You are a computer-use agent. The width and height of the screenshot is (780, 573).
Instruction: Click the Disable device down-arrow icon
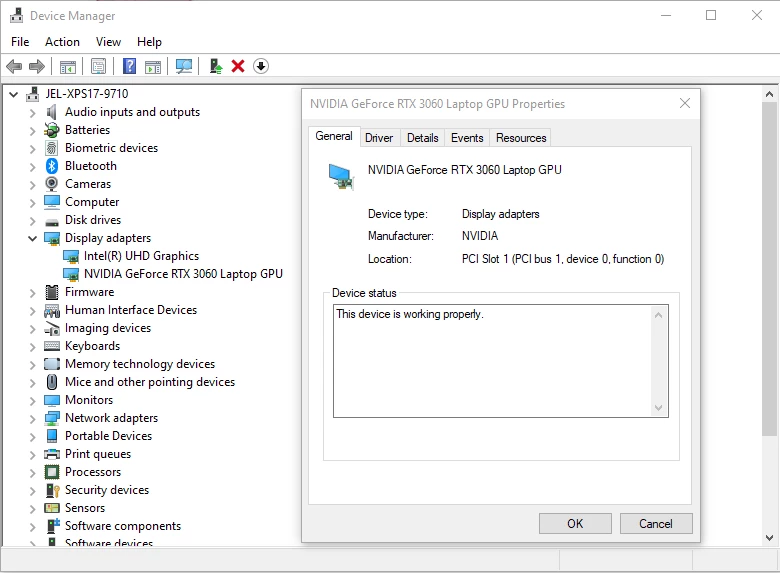[x=261, y=66]
